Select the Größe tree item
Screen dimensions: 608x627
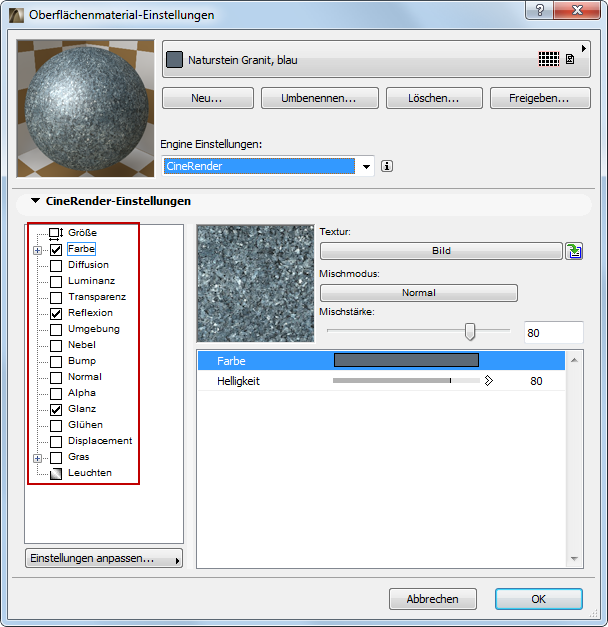click(82, 233)
